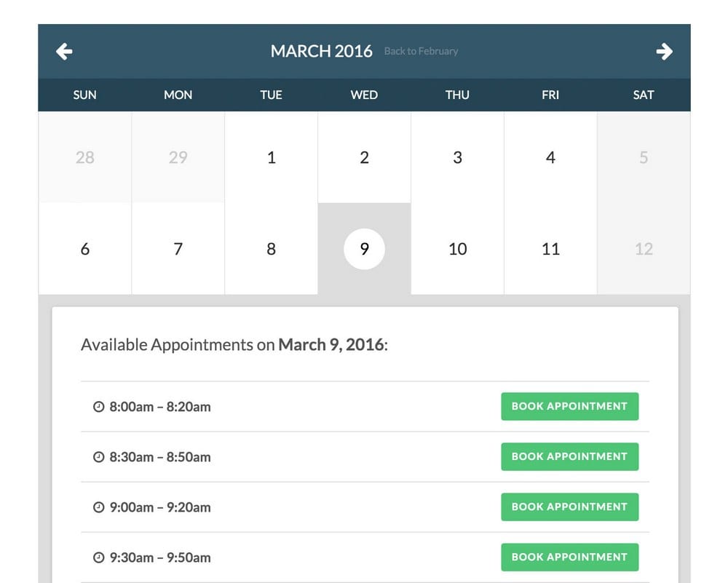Click the WED column header

365,95
